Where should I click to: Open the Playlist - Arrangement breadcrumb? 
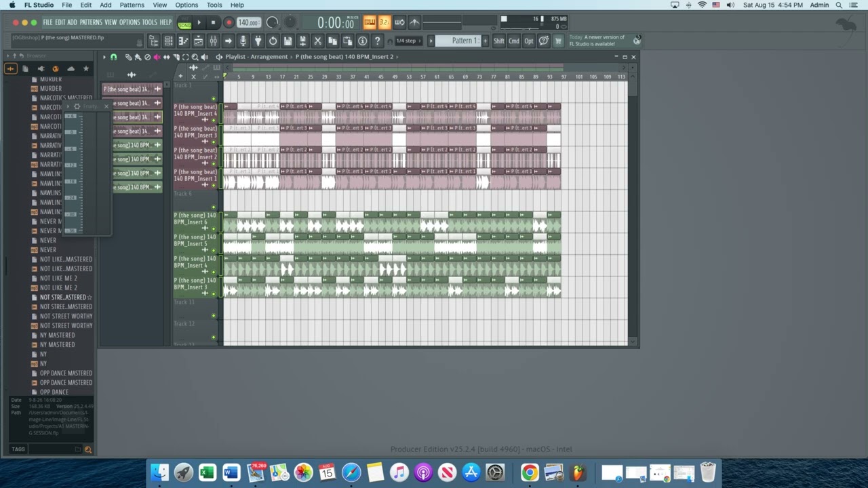[x=256, y=57]
